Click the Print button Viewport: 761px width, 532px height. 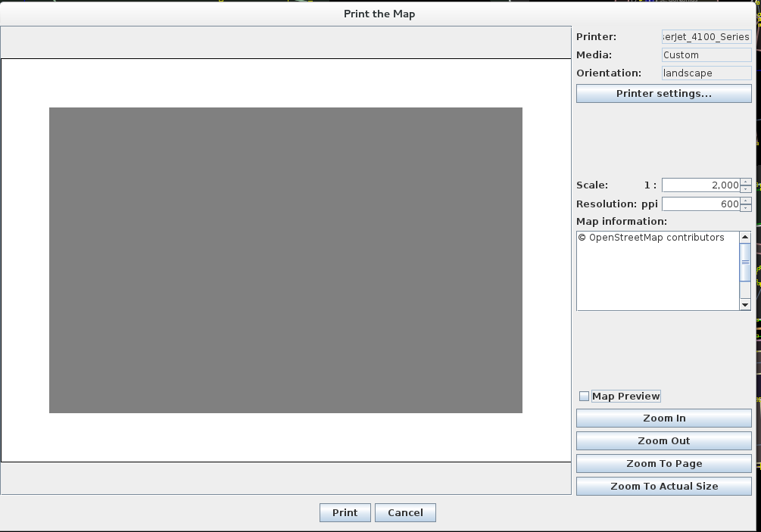345,512
